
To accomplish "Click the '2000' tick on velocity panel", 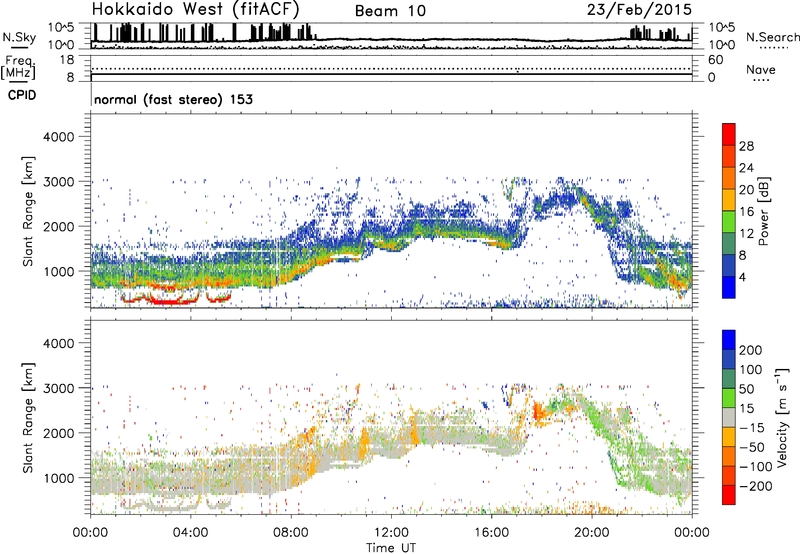I will pyautogui.click(x=59, y=433).
